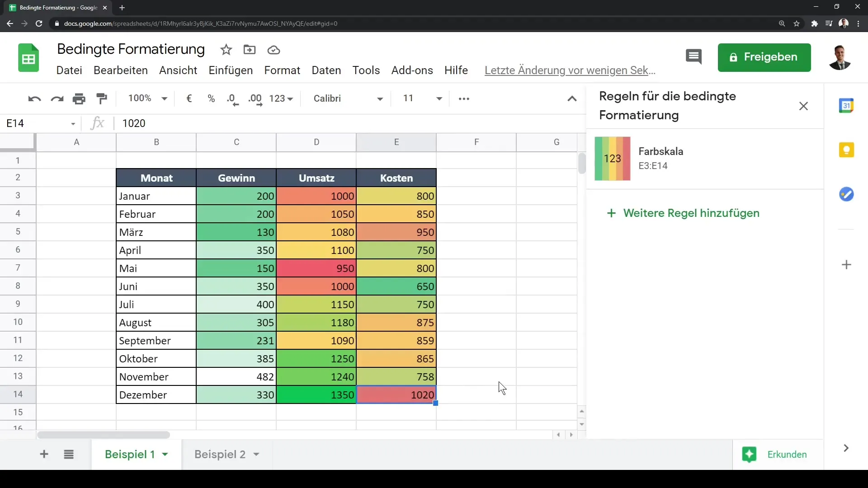Open the font size 11 dropdown

(422, 99)
